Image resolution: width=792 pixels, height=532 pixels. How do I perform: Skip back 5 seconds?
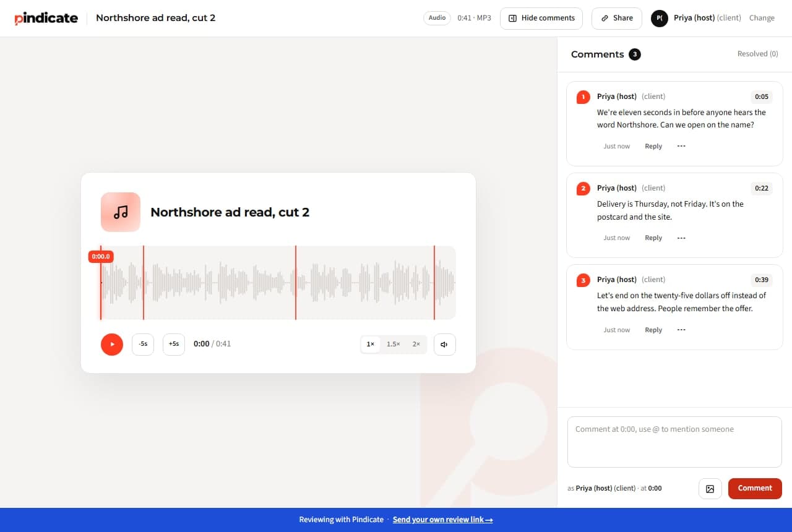pos(143,344)
